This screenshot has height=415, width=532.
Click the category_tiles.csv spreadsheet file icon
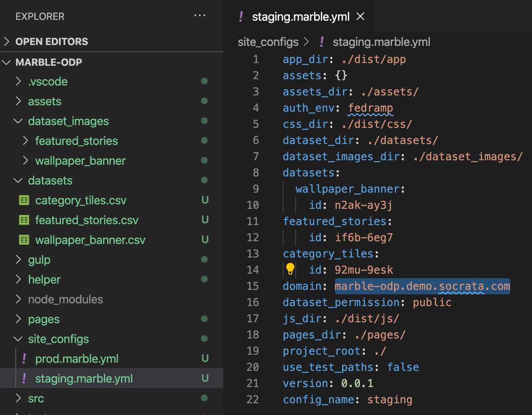(x=24, y=200)
